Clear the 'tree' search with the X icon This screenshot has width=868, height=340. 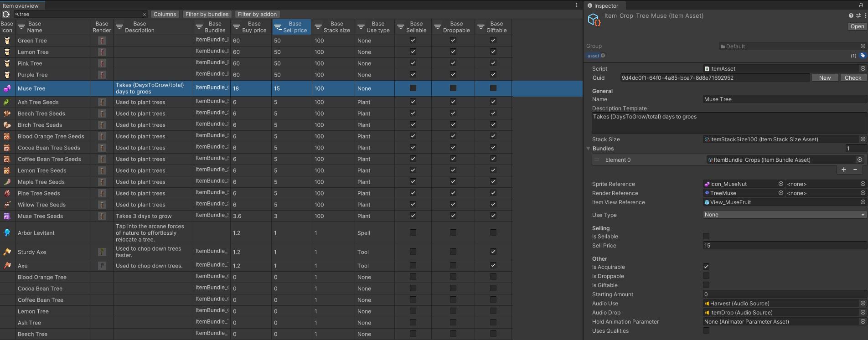145,15
